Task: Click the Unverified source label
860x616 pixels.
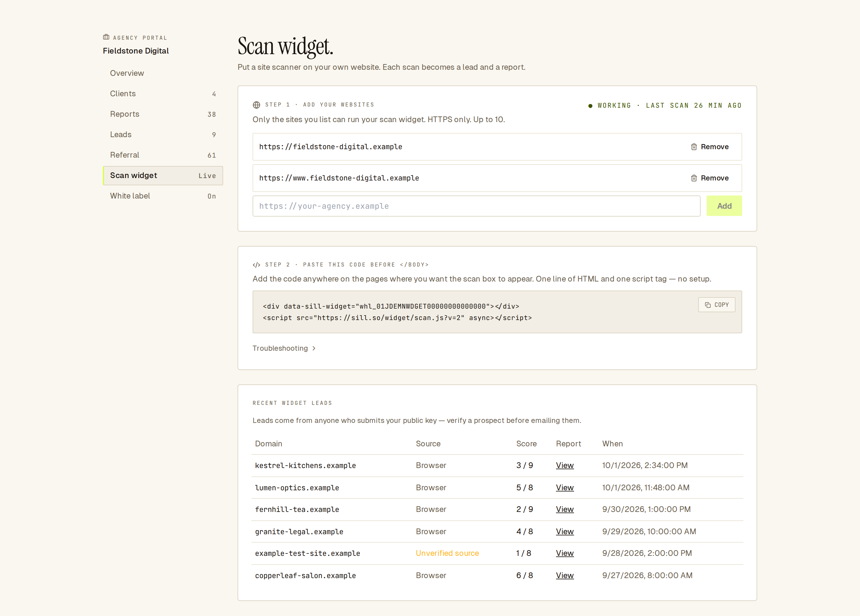Action: coord(447,553)
